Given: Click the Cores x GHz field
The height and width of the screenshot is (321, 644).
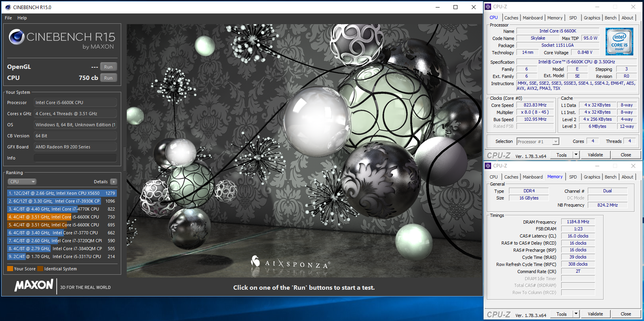Looking at the screenshot, I should [x=75, y=114].
